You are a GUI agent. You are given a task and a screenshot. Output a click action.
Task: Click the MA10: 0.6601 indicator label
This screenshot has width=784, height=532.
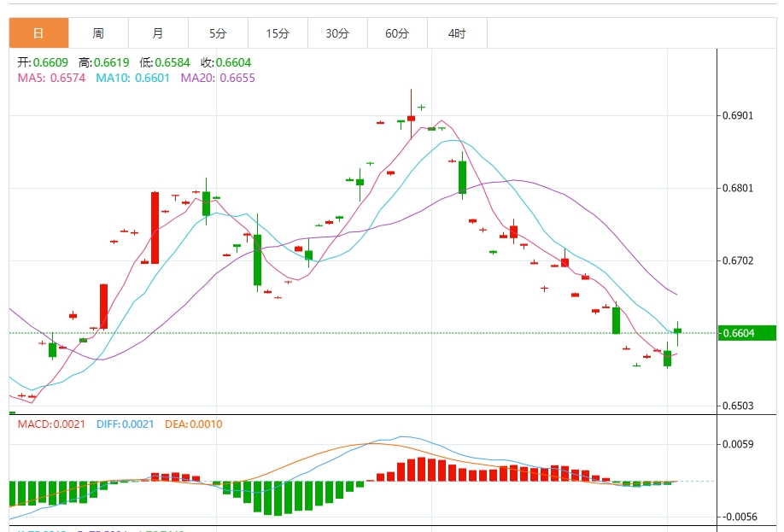coord(133,78)
